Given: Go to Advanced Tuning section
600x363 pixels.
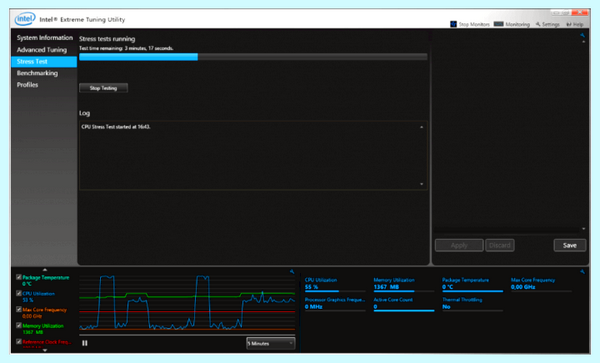Looking at the screenshot, I should click(42, 50).
